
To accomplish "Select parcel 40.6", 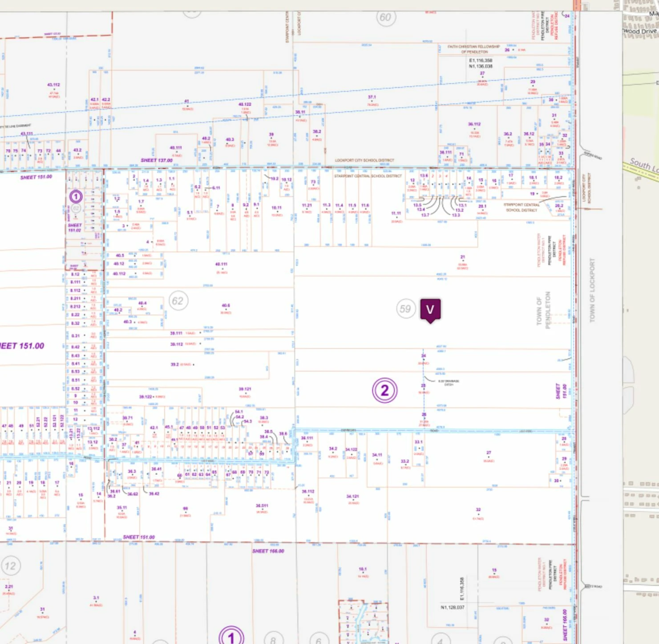I will [x=226, y=306].
